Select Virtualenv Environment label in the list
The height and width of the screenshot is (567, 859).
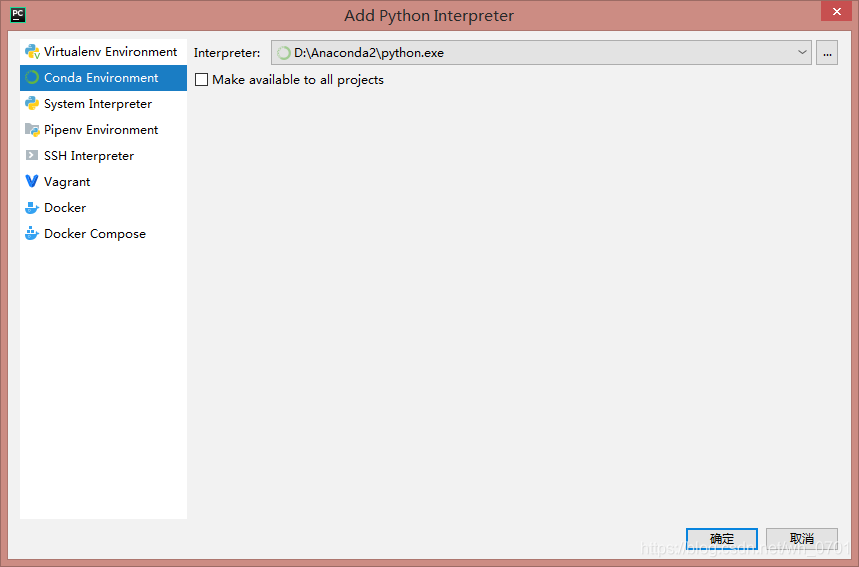111,52
